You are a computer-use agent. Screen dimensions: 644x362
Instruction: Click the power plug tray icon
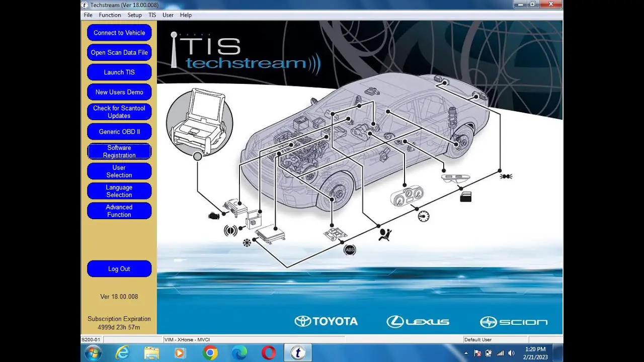click(x=489, y=353)
